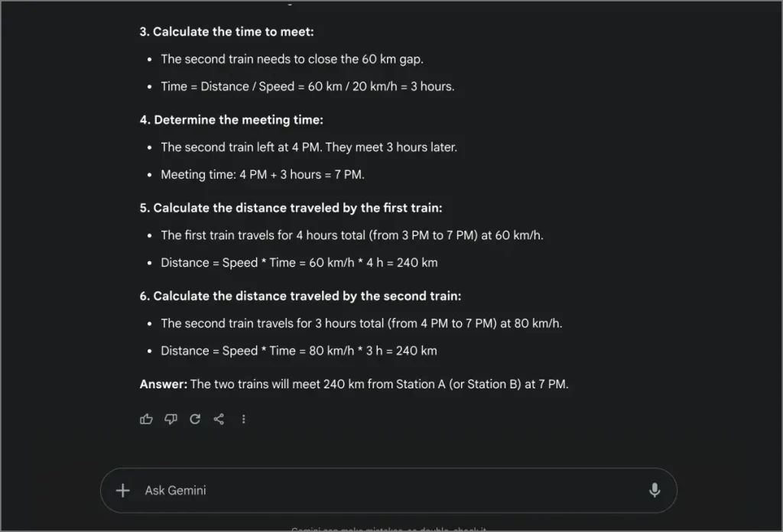Viewport: 783px width, 532px height.
Task: Mark the response with thumbs down
Action: point(171,419)
